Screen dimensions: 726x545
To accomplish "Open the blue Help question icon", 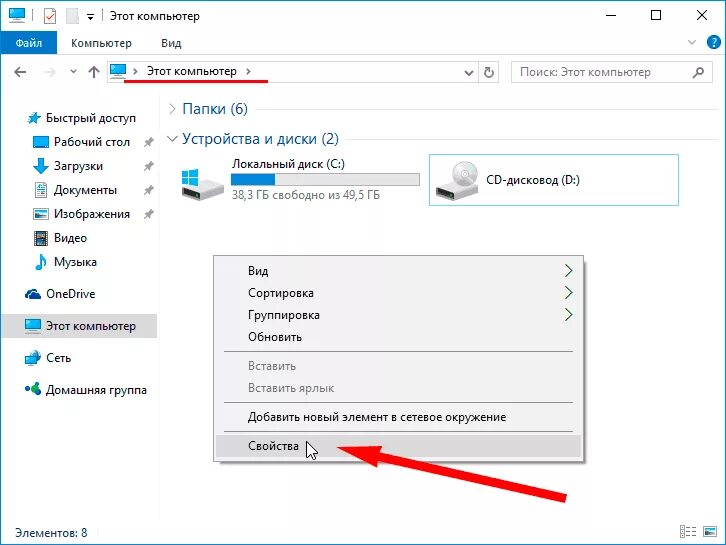I will point(713,43).
